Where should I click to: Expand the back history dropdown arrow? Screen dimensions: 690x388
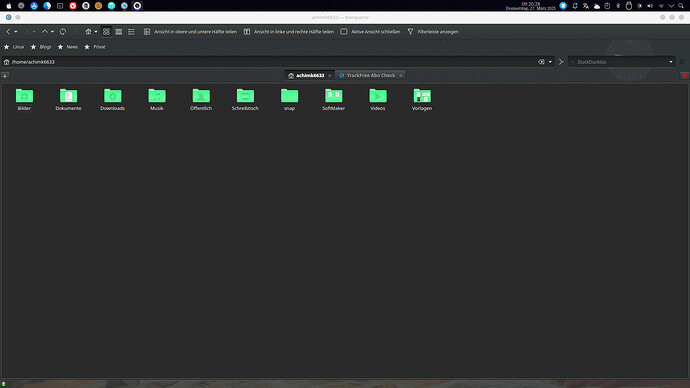16,32
